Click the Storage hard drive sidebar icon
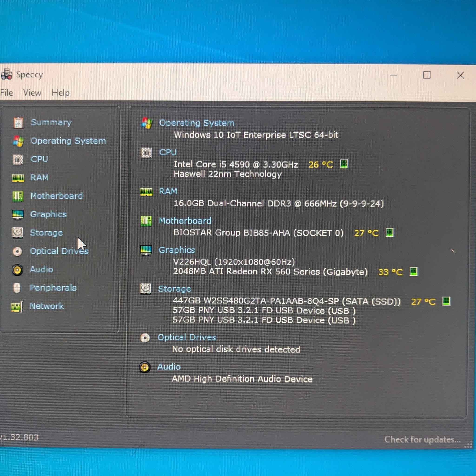 (17, 233)
